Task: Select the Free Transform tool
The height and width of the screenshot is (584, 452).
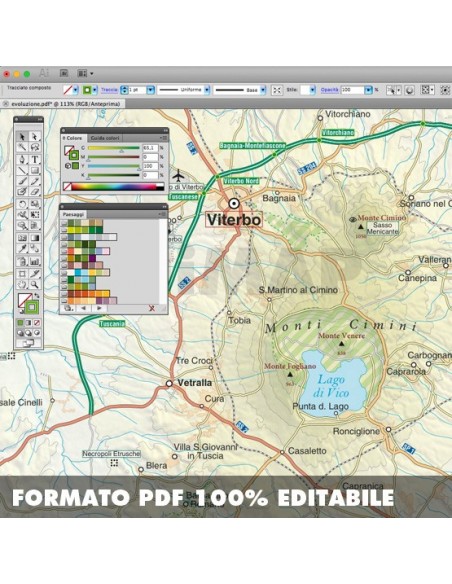Action: (35, 215)
